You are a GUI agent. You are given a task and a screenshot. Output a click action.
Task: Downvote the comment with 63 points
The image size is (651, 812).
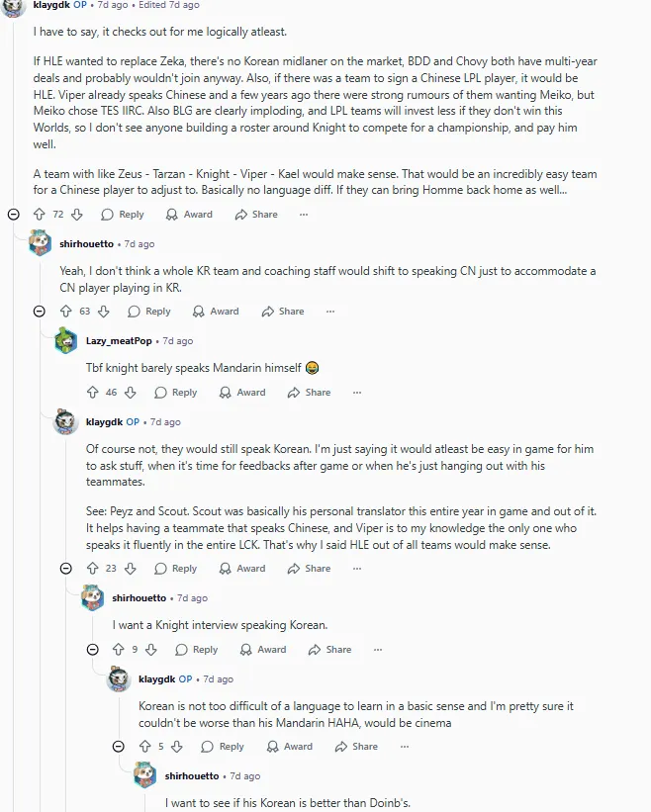pyautogui.click(x=103, y=312)
